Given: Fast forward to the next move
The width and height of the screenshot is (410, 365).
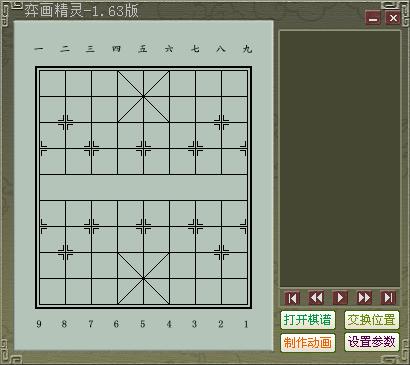Looking at the screenshot, I should 364,298.
